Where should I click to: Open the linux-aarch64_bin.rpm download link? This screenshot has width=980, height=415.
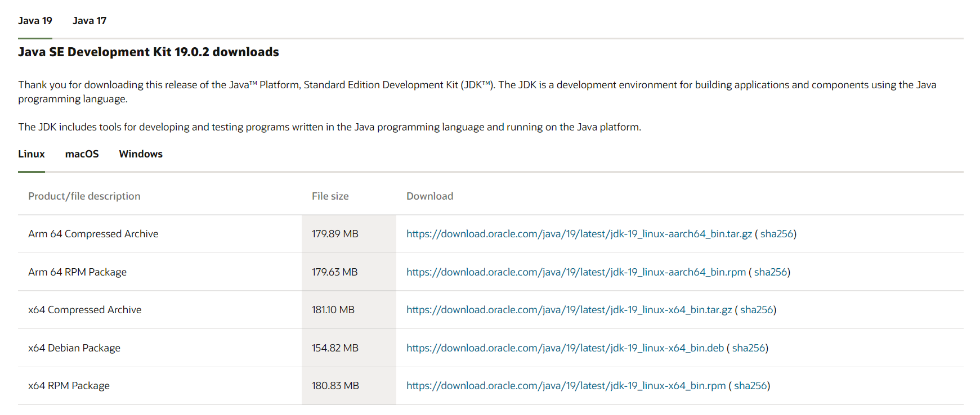576,272
